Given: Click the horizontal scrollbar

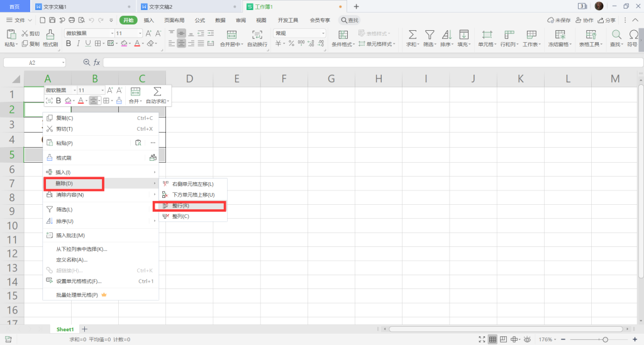Looking at the screenshot, I should (x=506, y=329).
